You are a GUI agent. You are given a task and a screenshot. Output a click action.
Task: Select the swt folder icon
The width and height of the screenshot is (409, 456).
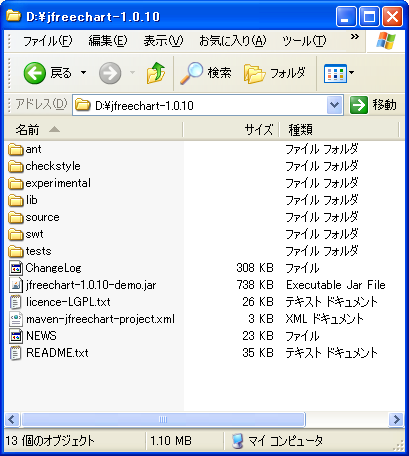click(15, 234)
